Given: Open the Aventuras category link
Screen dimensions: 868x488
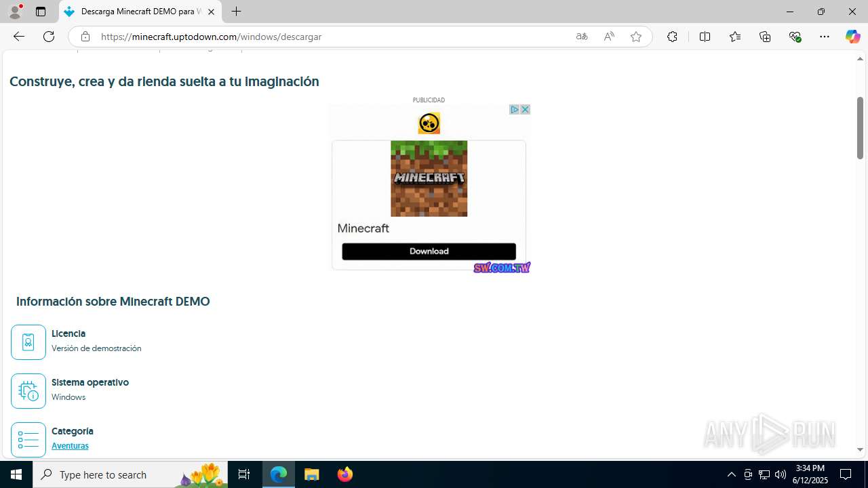Looking at the screenshot, I should (x=70, y=446).
